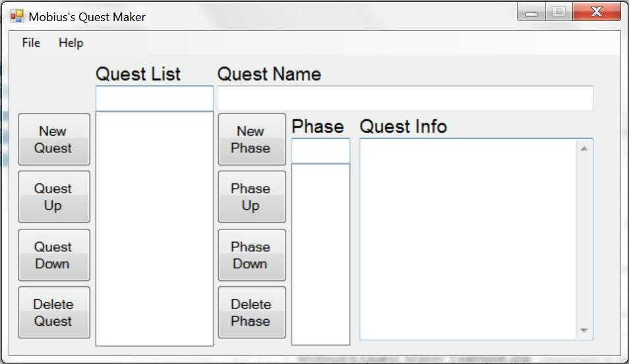Minimize the Quest Maker window
Viewport: 629px width, 364px height.
[531, 12]
